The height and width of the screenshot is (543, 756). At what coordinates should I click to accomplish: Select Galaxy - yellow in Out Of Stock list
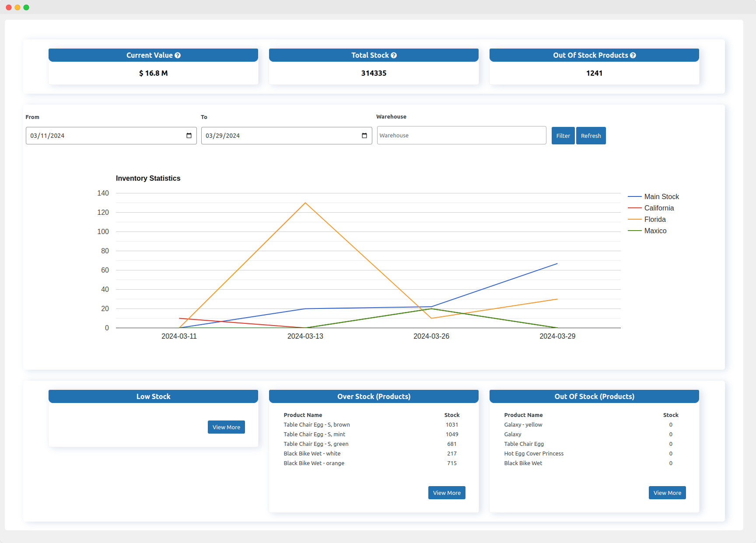(523, 424)
